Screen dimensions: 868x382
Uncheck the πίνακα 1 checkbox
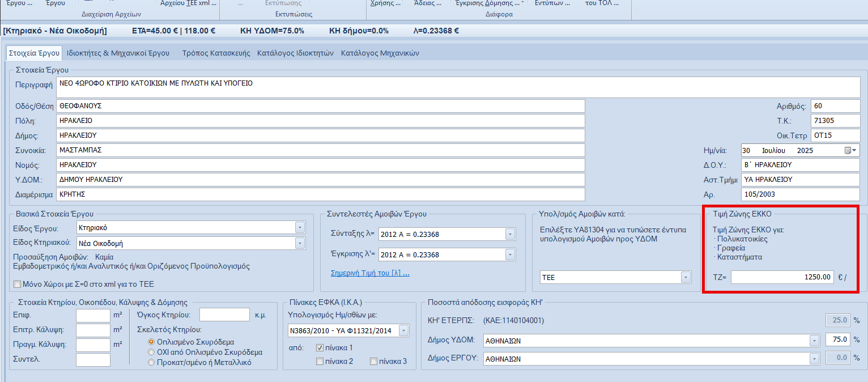coord(320,347)
